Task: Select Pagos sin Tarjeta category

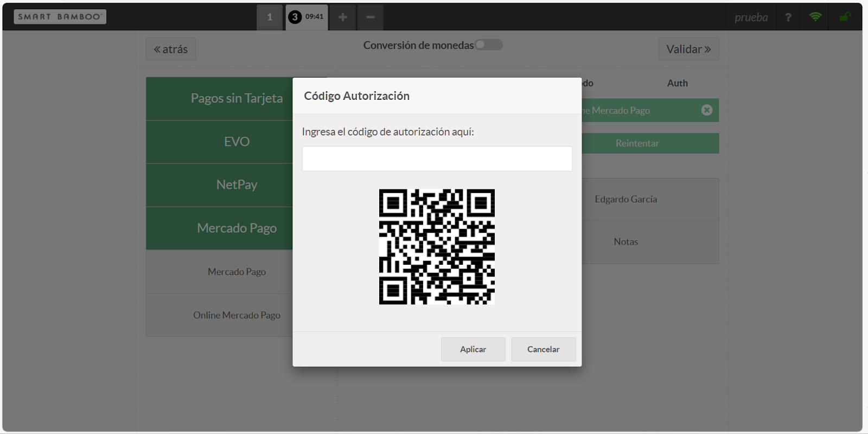Action: (220, 99)
